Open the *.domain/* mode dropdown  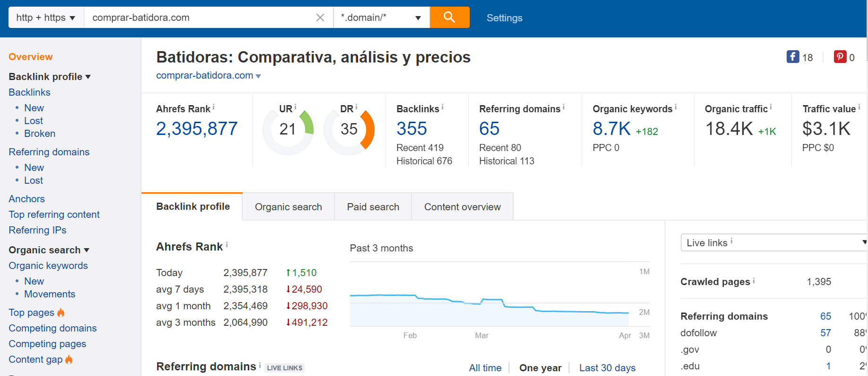381,18
